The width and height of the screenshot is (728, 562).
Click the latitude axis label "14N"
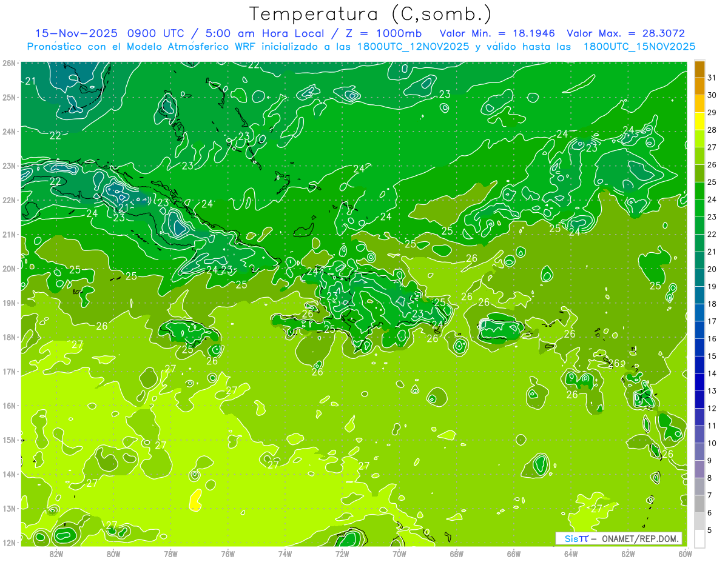point(9,474)
